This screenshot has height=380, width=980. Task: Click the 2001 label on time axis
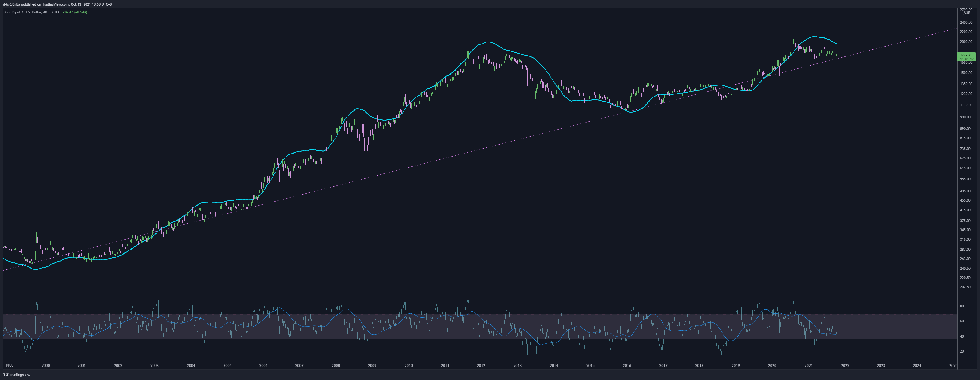(x=82, y=366)
